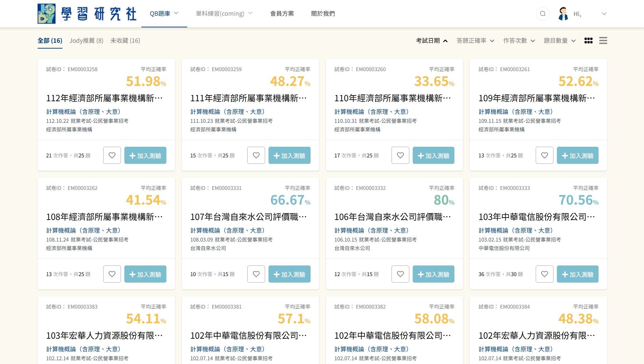Click 試卷ID EM00003381 label
Screen dimensions: 644x364
coord(216,307)
